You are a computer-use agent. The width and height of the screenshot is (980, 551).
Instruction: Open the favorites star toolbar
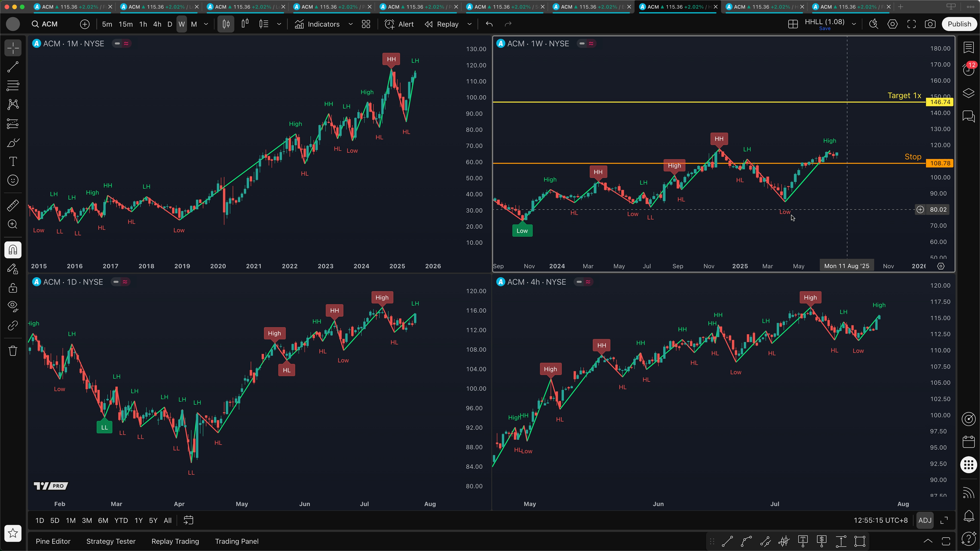point(13,533)
